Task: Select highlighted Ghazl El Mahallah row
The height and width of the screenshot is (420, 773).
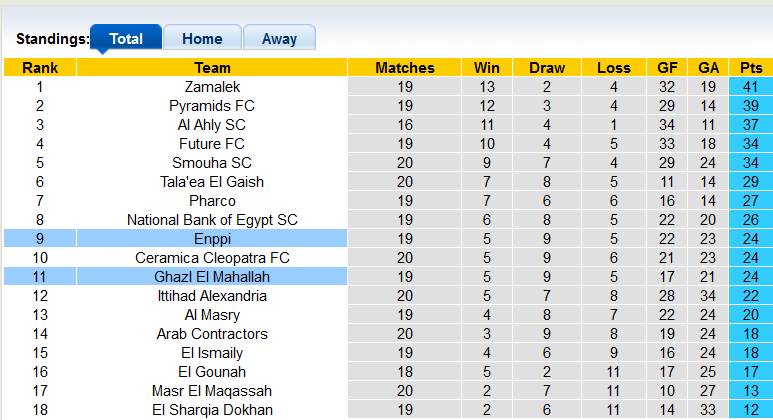Action: (212, 277)
